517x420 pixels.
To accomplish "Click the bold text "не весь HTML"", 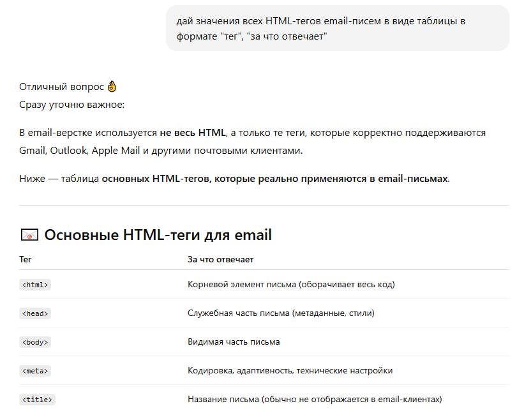I will click(193, 133).
